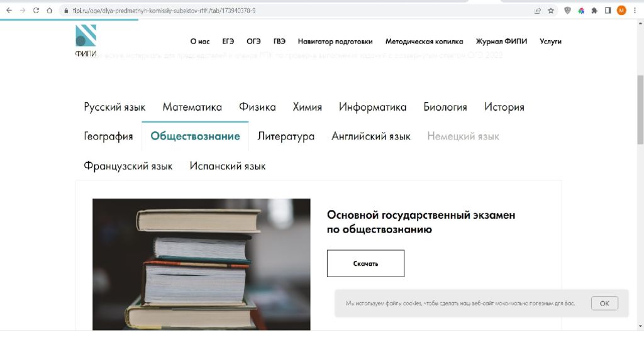Image resolution: width=644 pixels, height=362 pixels.
Task: Click the padlock site info icon
Action: click(x=65, y=11)
